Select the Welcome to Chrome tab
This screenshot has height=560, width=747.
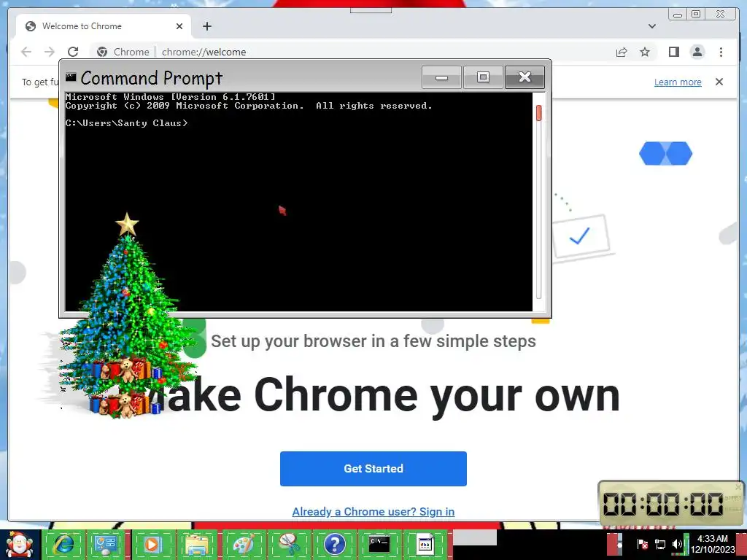(x=104, y=26)
